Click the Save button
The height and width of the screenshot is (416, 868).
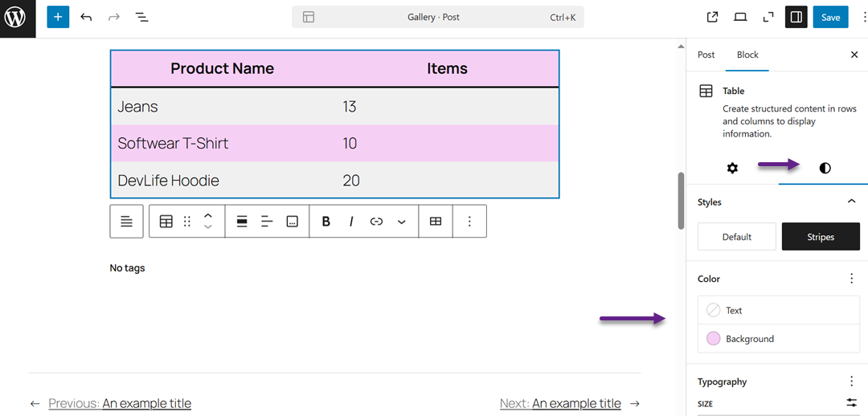coord(830,17)
